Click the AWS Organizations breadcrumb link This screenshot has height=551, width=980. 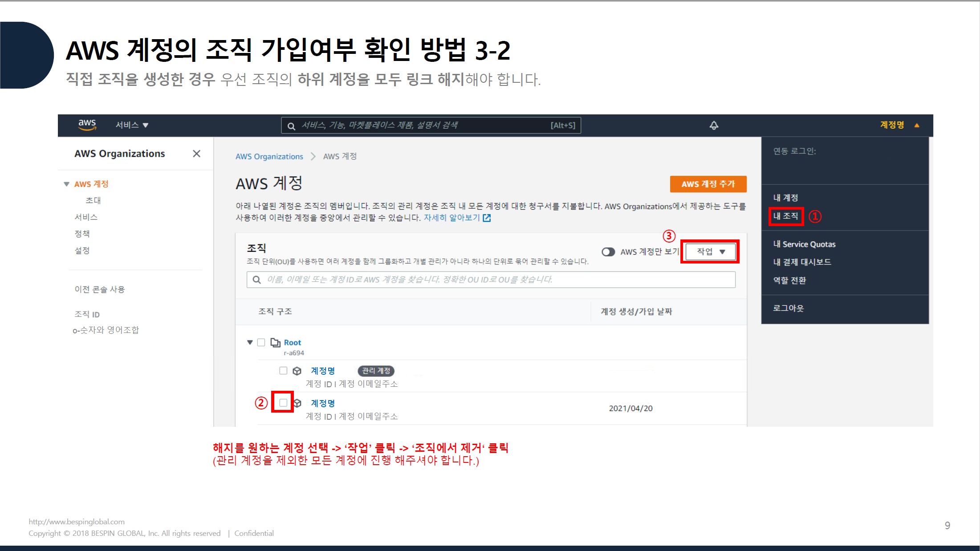[x=269, y=156]
